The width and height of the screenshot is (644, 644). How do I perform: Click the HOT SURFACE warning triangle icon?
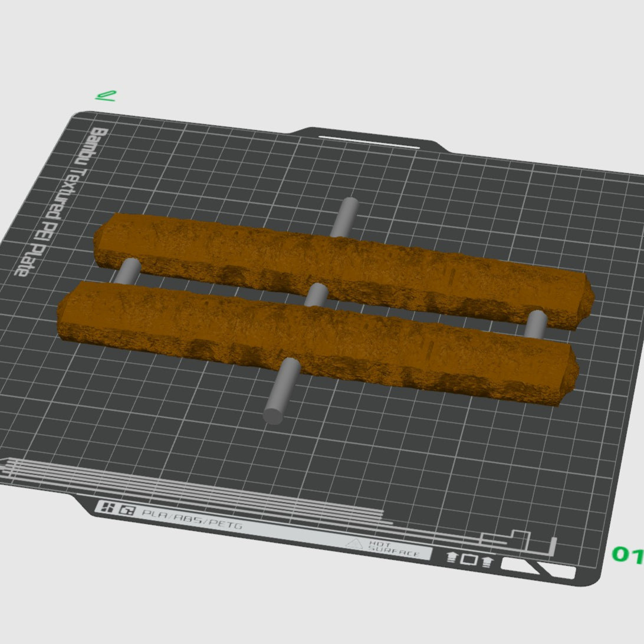tap(354, 544)
